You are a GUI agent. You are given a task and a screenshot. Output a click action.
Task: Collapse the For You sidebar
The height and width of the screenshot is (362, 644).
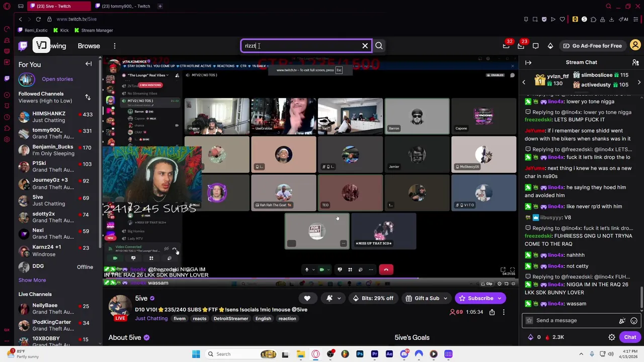coord(89,64)
